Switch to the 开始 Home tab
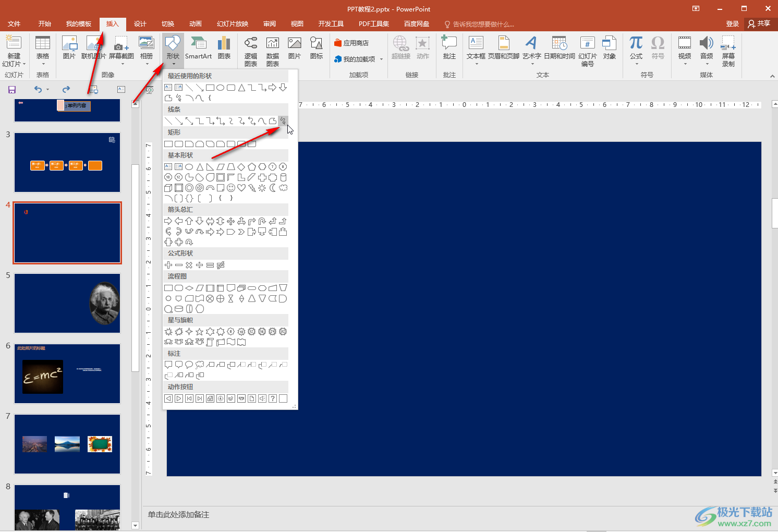The height and width of the screenshot is (532, 778). [44, 24]
